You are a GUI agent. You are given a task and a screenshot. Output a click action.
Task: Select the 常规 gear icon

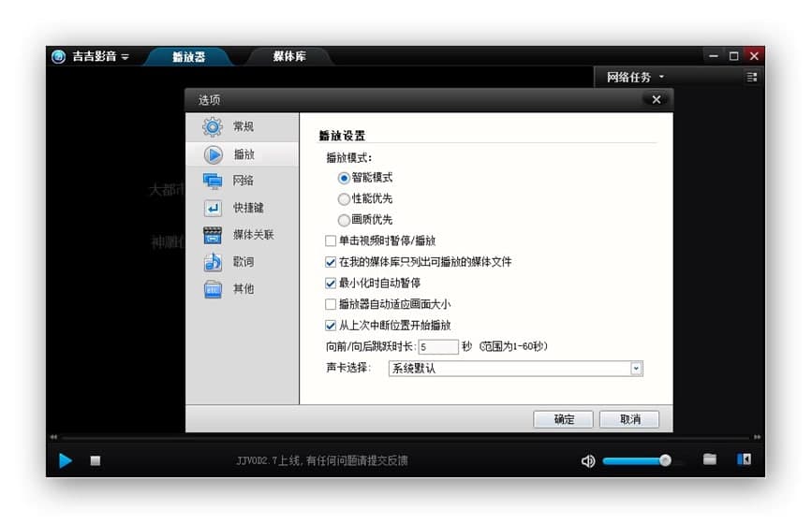[213, 126]
